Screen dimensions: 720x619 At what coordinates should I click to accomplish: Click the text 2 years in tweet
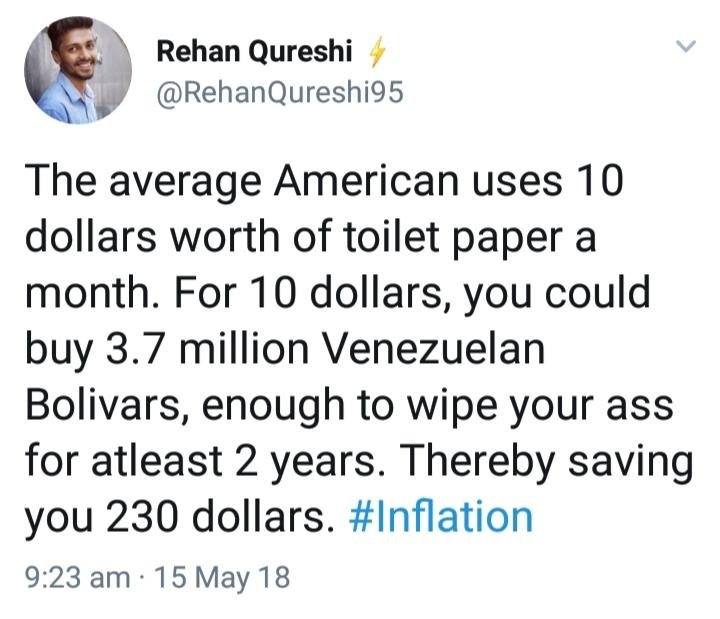310,461
